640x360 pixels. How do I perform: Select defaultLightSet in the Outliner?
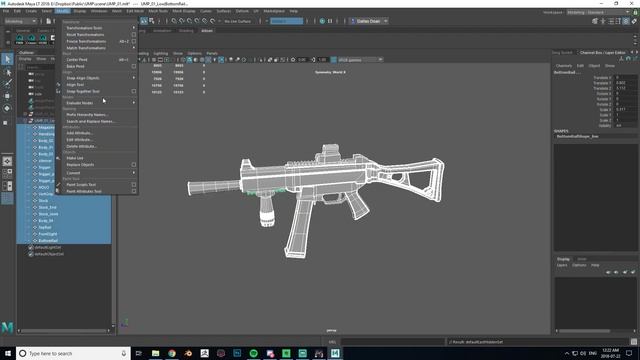pos(48,247)
